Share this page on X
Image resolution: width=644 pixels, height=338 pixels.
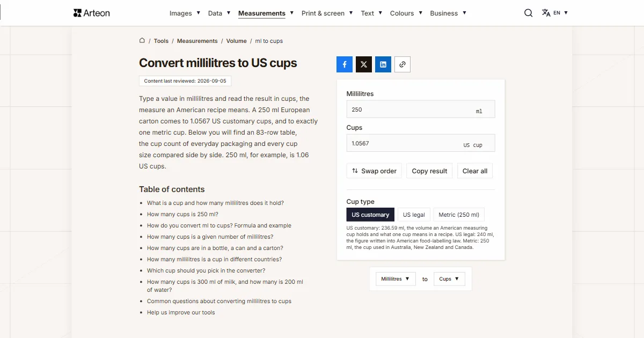tap(364, 64)
